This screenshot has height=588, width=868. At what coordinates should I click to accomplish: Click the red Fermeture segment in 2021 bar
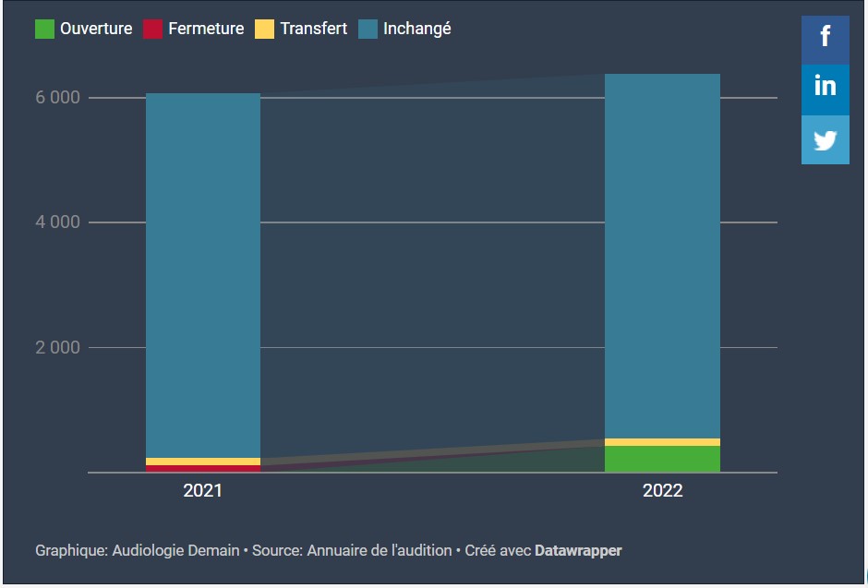(x=203, y=469)
